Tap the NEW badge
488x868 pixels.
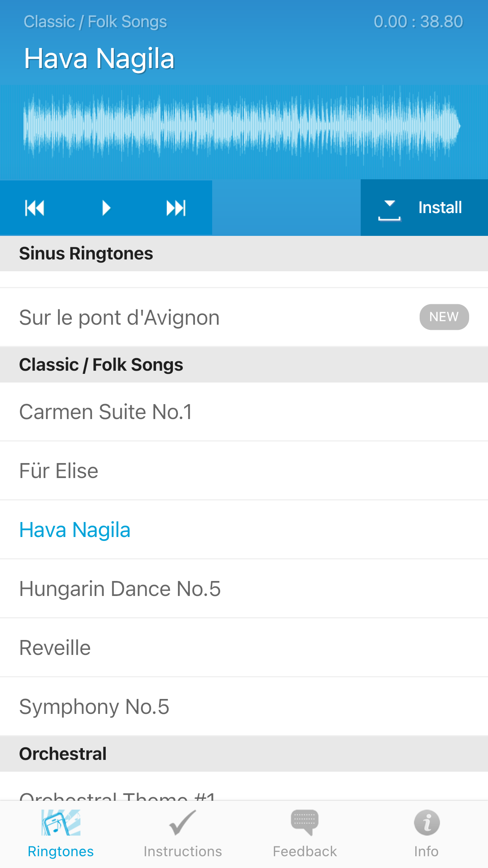444,317
